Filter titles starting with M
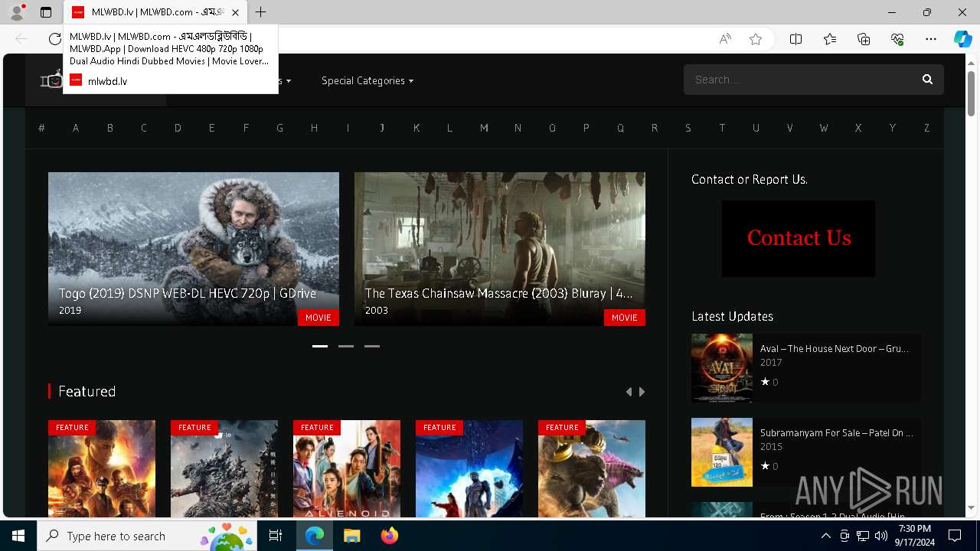 pyautogui.click(x=484, y=128)
